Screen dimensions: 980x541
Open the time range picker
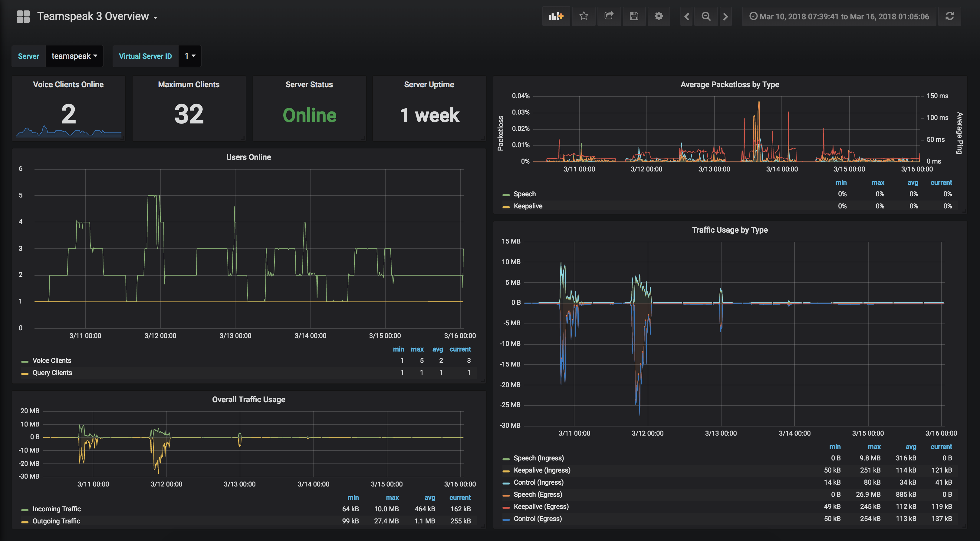pyautogui.click(x=839, y=16)
